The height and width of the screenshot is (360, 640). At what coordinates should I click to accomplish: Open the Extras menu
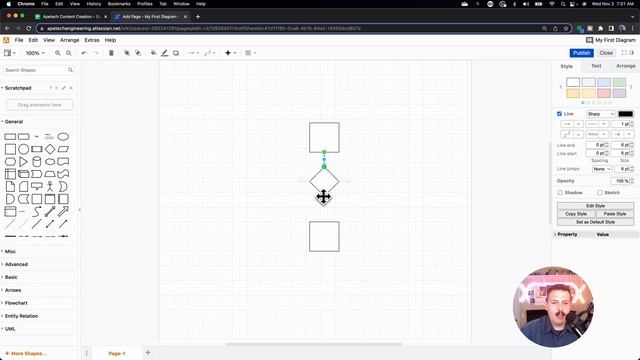[x=92, y=40]
